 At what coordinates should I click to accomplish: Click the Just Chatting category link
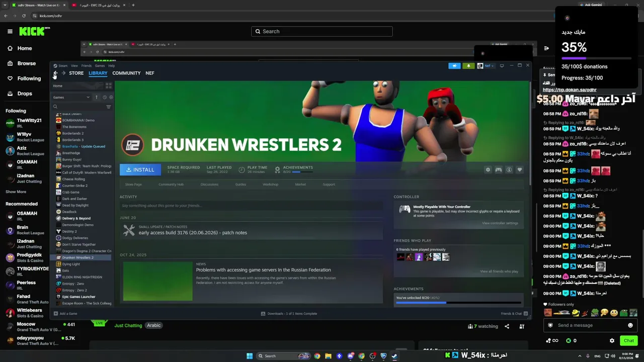(128, 325)
